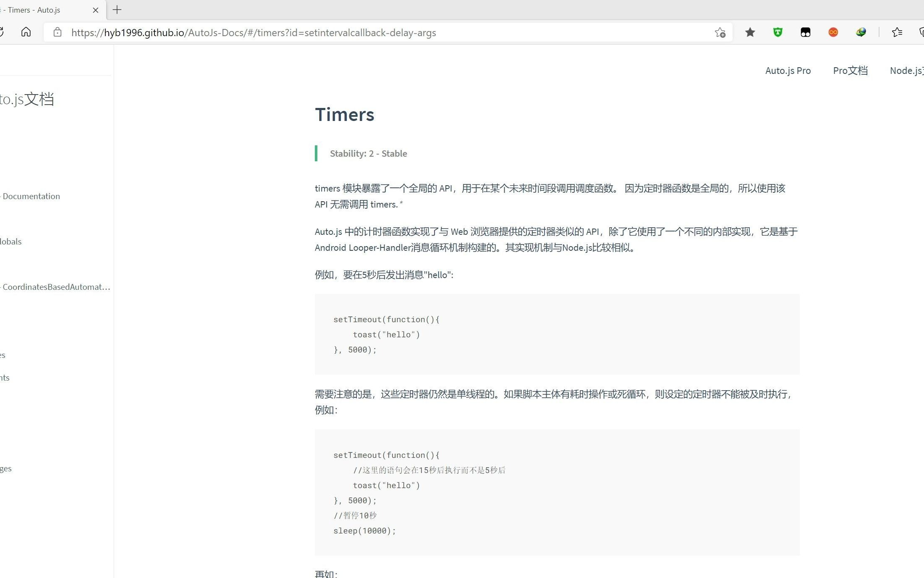Open the Pro文档 link
Image resolution: width=924 pixels, height=578 pixels.
[851, 71]
